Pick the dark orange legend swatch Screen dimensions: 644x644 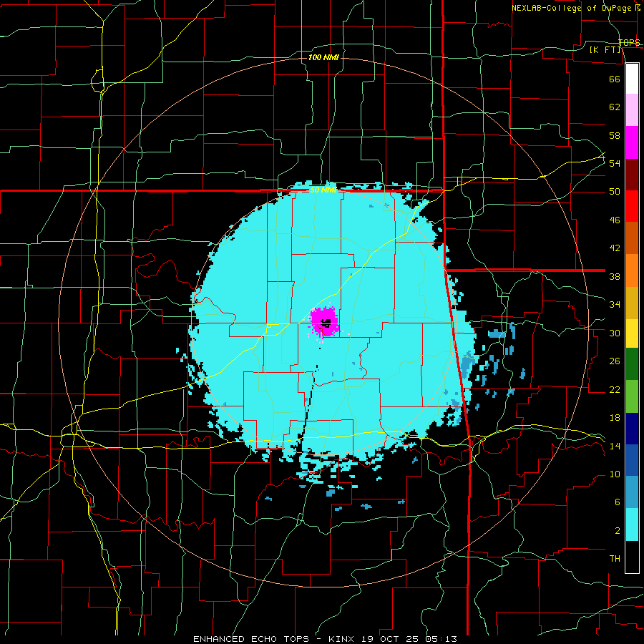632,238
